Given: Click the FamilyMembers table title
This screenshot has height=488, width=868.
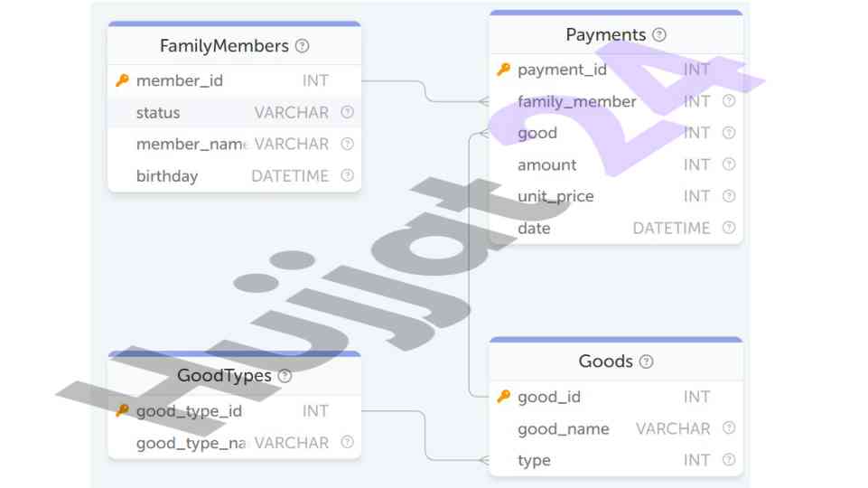Looking at the screenshot, I should [x=224, y=46].
